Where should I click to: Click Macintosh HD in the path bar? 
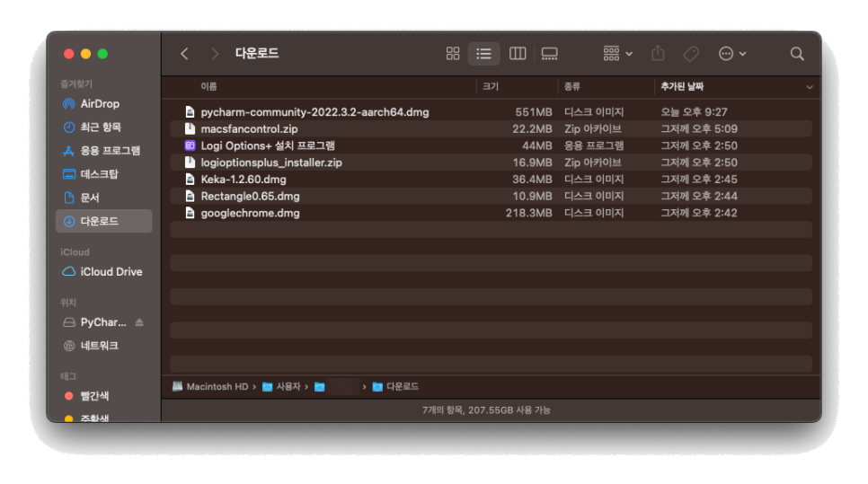click(210, 387)
